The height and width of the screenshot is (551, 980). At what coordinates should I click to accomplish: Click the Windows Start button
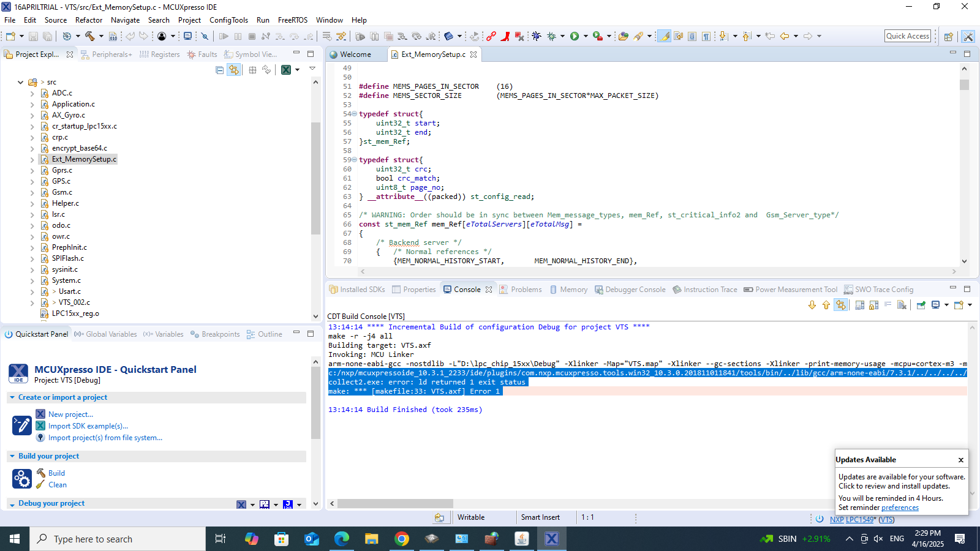click(15, 539)
